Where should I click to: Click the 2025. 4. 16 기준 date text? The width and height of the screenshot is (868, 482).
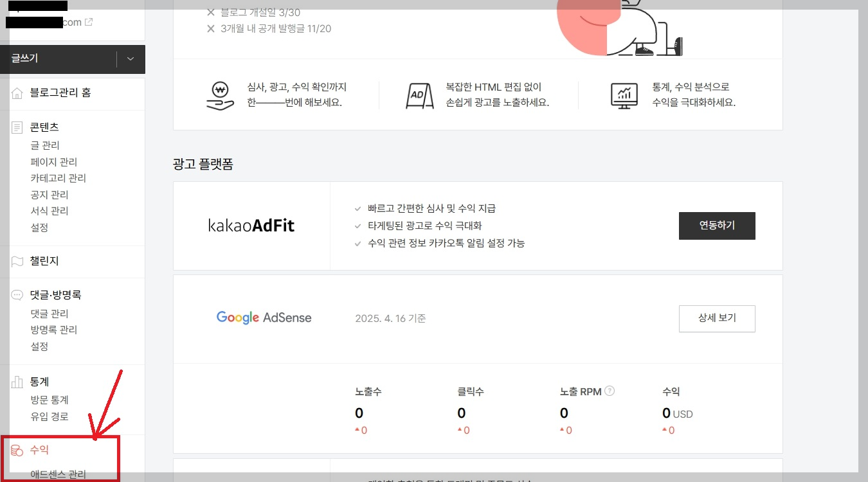click(x=390, y=318)
